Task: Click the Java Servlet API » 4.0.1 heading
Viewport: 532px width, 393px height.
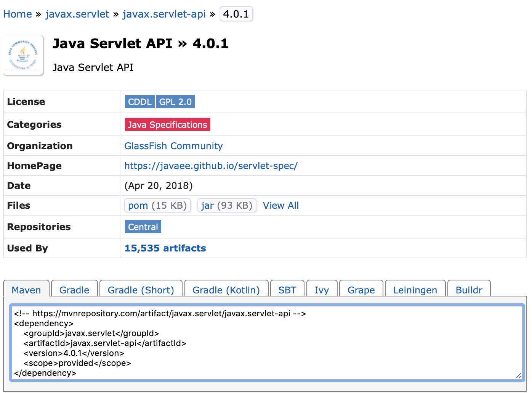Action: click(x=140, y=43)
